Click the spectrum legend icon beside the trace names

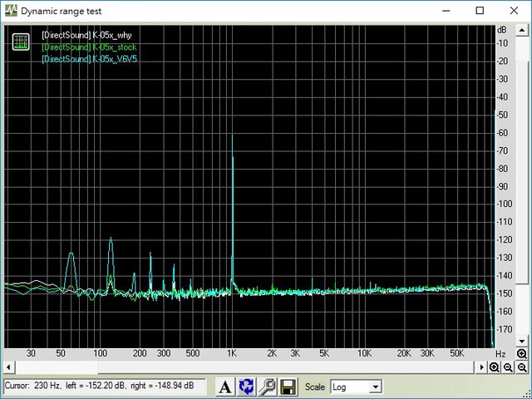click(x=21, y=42)
